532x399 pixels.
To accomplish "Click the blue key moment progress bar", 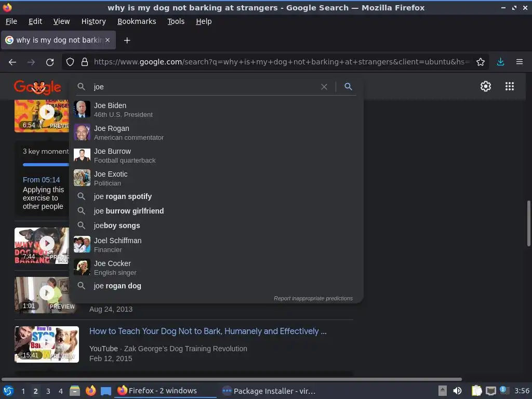I will (46, 165).
